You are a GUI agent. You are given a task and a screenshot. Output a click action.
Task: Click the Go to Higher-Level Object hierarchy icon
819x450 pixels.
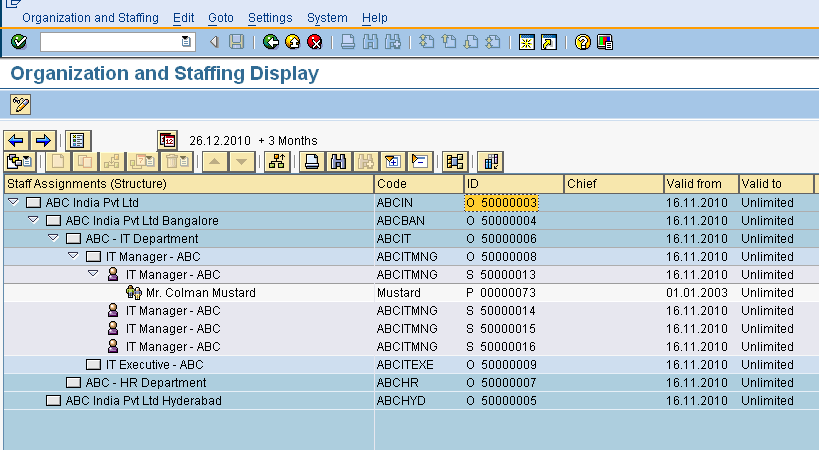click(277, 162)
